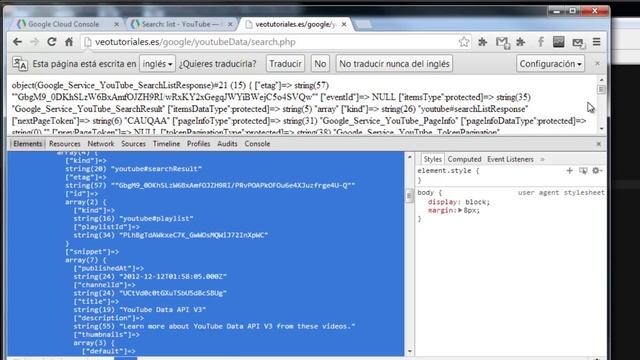Switch to the Google Cloud Console tab

(x=63, y=24)
